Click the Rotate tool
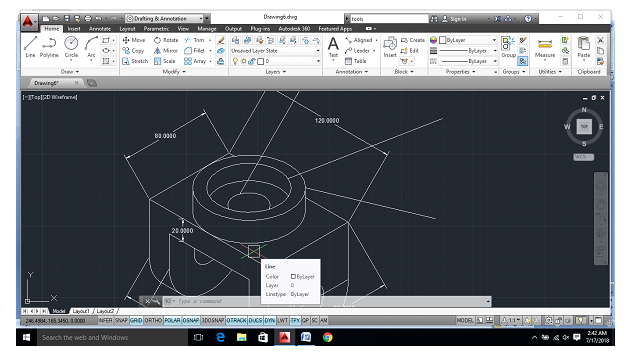Viewport: 633px width, 362px height. (x=166, y=40)
